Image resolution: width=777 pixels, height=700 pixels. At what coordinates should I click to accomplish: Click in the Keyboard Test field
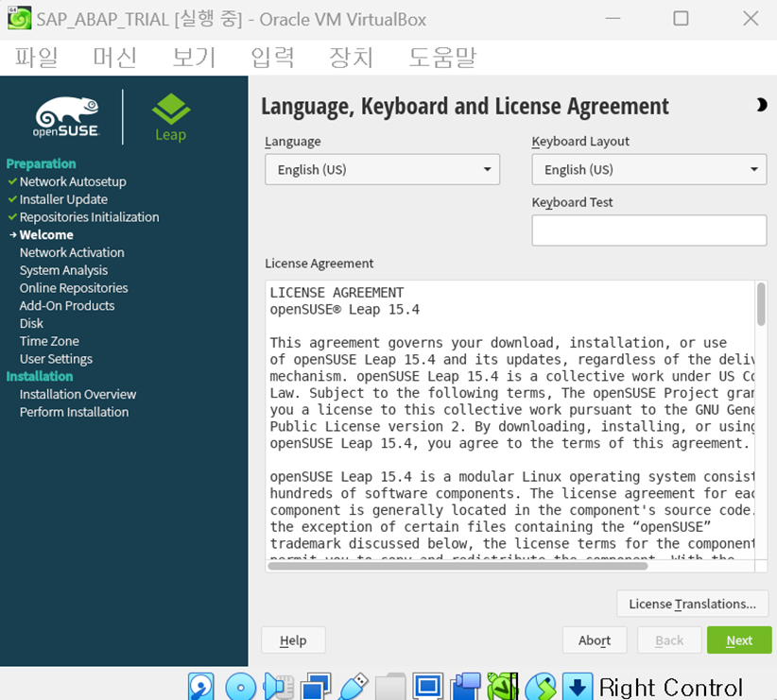click(x=649, y=230)
